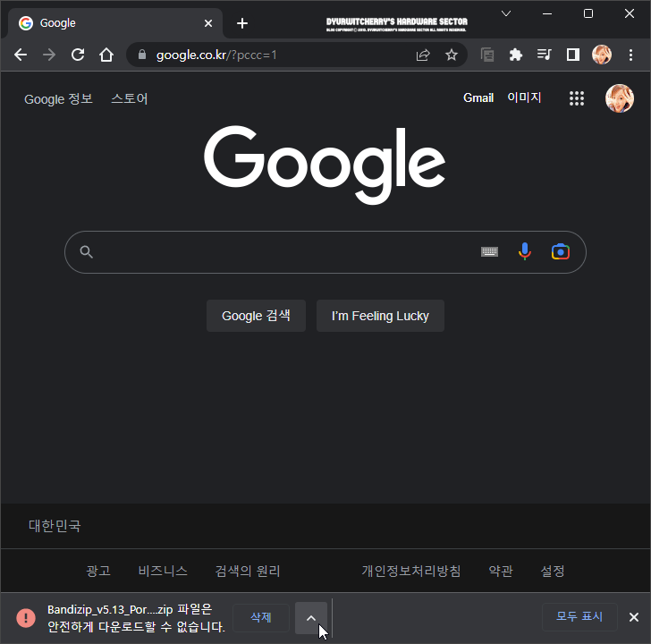Open the 이미지 link
The image size is (651, 644).
click(x=524, y=97)
